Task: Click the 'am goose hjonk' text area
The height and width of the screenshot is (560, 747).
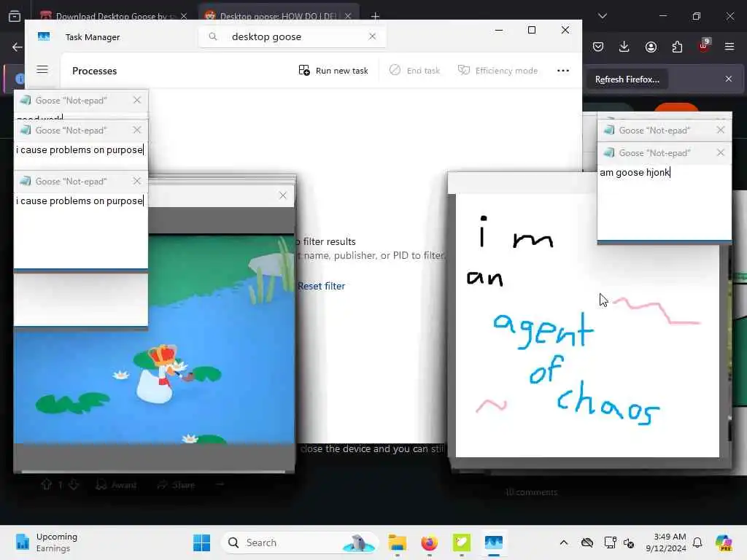Action: tap(664, 202)
